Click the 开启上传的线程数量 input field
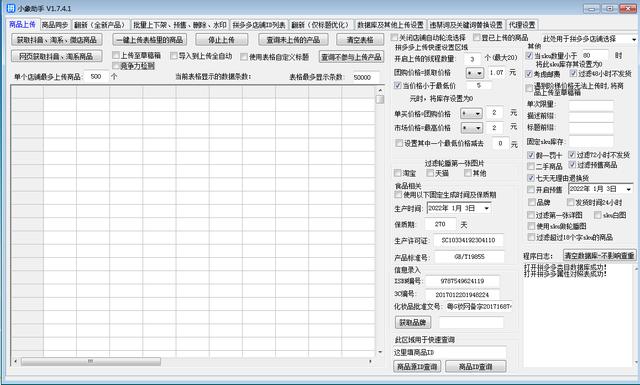The width and height of the screenshot is (640, 385). point(473,59)
